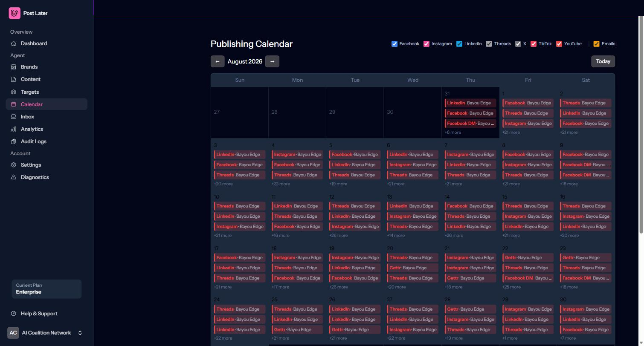This screenshot has height=346, width=644.
Task: Expand +19 more on August 5
Action: click(x=338, y=184)
